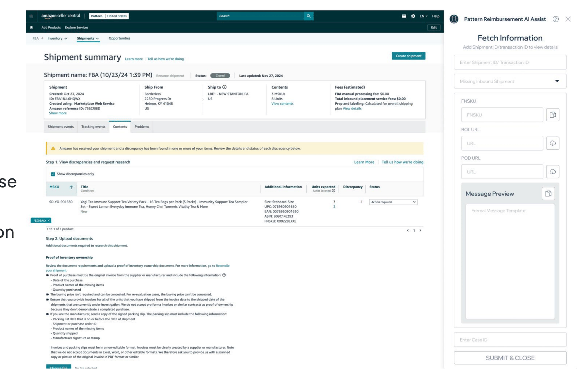Switch to the Tracking events tab
The height and width of the screenshot is (389, 588).
click(x=93, y=127)
